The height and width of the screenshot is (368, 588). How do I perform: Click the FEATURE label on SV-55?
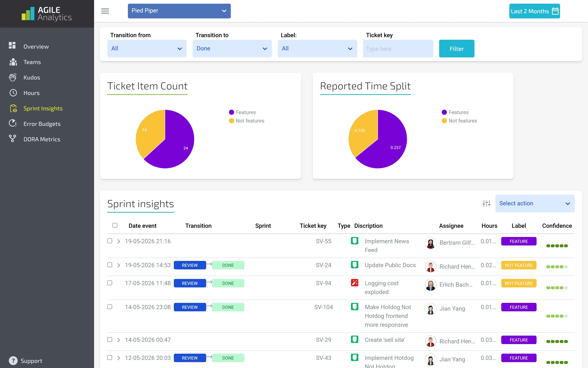pyautogui.click(x=519, y=241)
